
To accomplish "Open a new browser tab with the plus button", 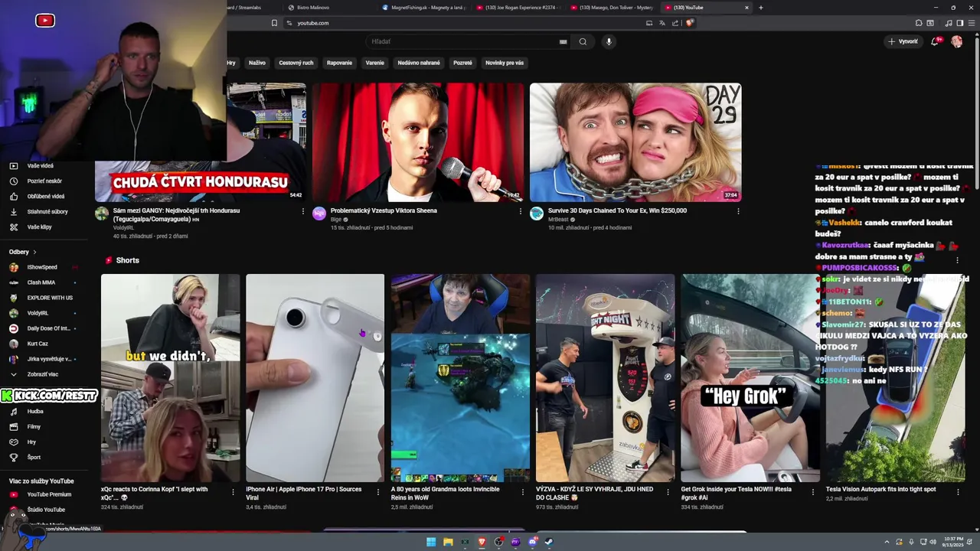I will pyautogui.click(x=760, y=8).
